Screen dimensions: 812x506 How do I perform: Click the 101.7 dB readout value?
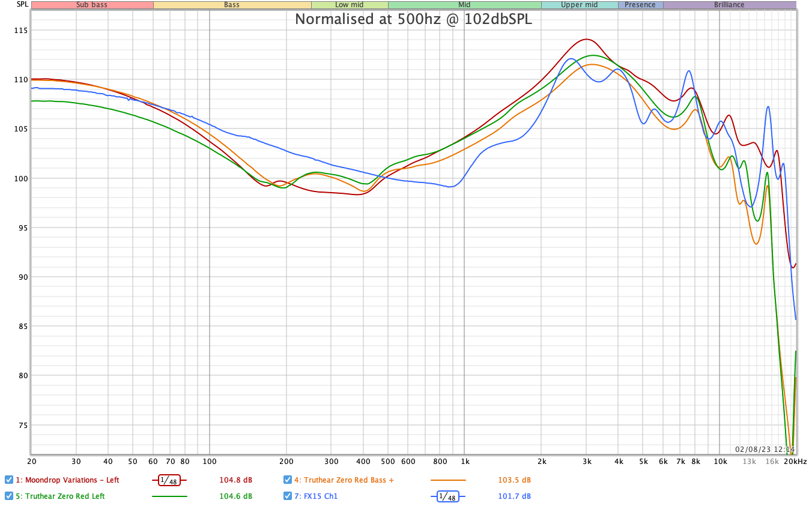click(x=514, y=496)
